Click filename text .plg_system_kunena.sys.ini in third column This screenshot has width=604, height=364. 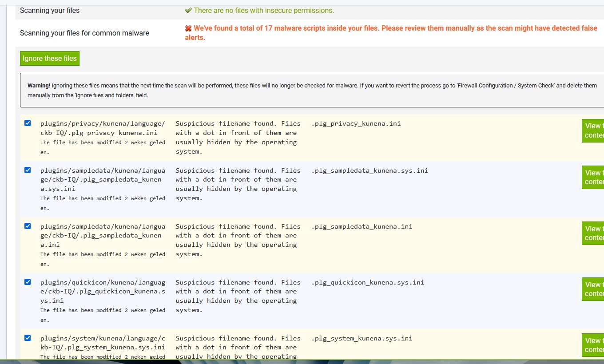[362, 338]
